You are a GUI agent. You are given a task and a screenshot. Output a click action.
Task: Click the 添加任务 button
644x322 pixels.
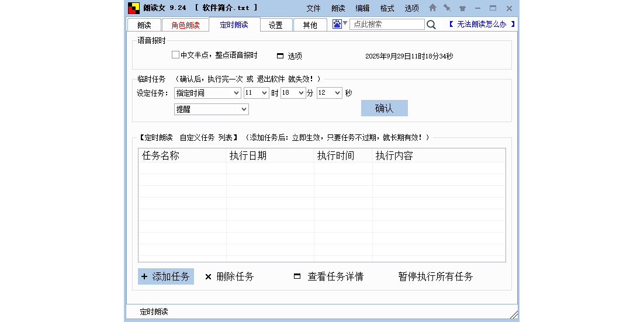point(166,276)
